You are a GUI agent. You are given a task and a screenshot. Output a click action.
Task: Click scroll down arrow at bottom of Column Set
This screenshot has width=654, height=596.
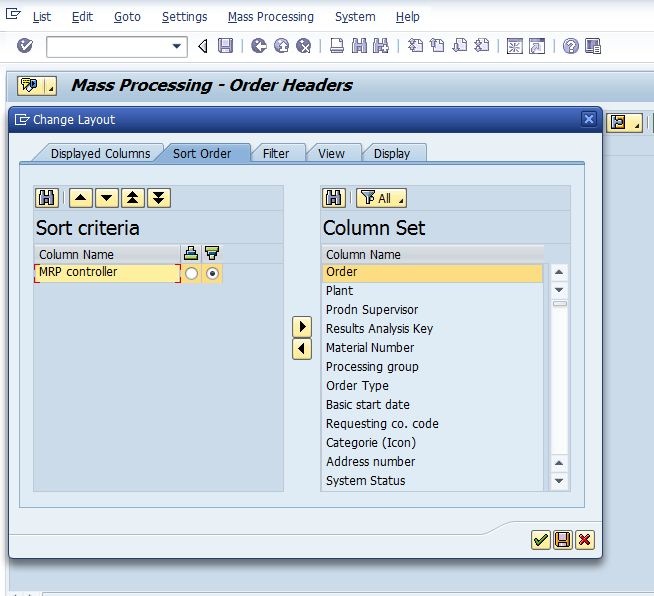pos(559,481)
